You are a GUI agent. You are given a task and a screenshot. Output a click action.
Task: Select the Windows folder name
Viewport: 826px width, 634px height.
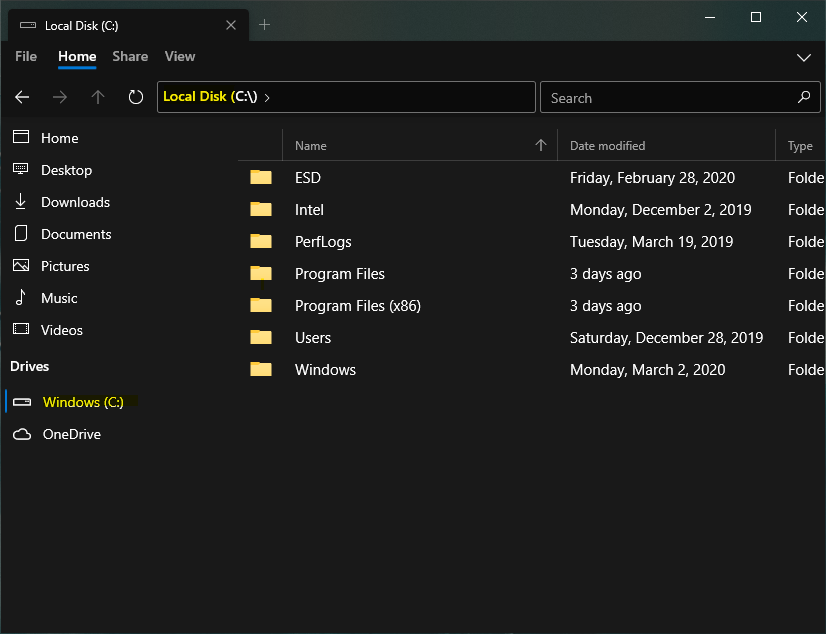[x=325, y=370]
